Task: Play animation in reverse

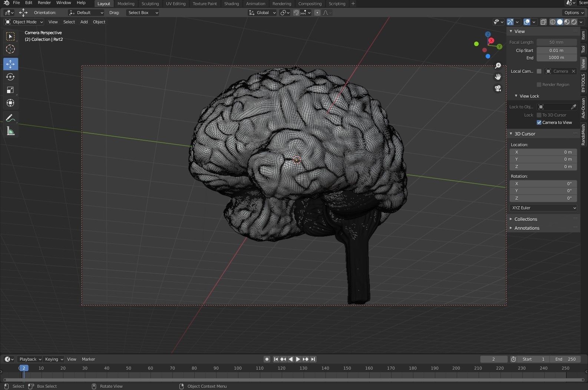Action: coord(291,359)
